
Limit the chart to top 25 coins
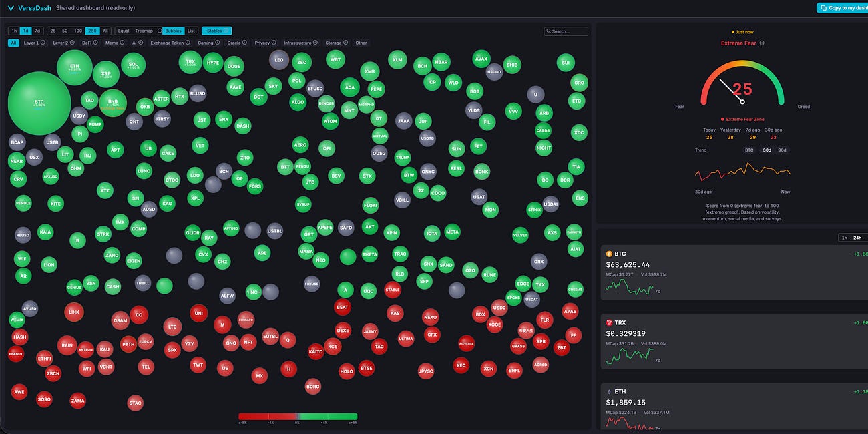pos(53,31)
